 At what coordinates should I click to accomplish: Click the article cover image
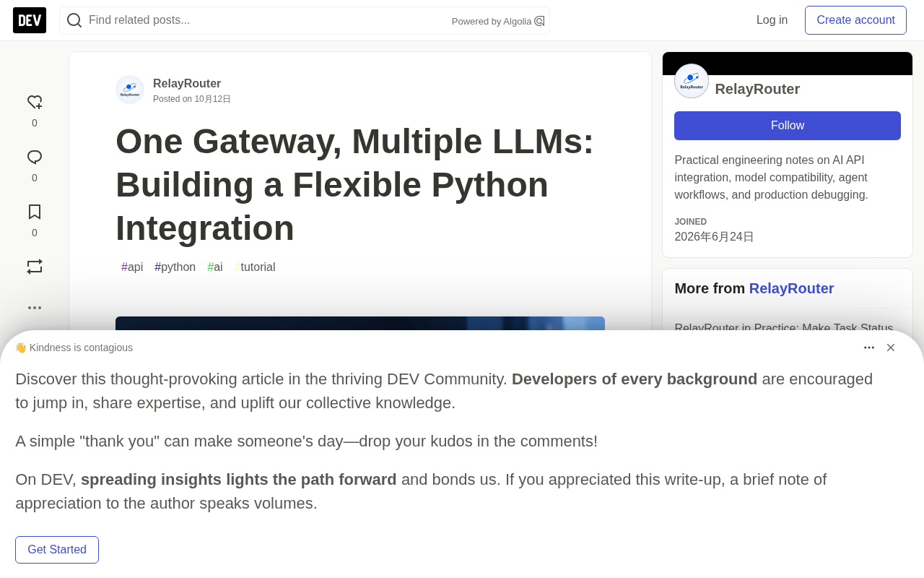pyautogui.click(x=360, y=324)
